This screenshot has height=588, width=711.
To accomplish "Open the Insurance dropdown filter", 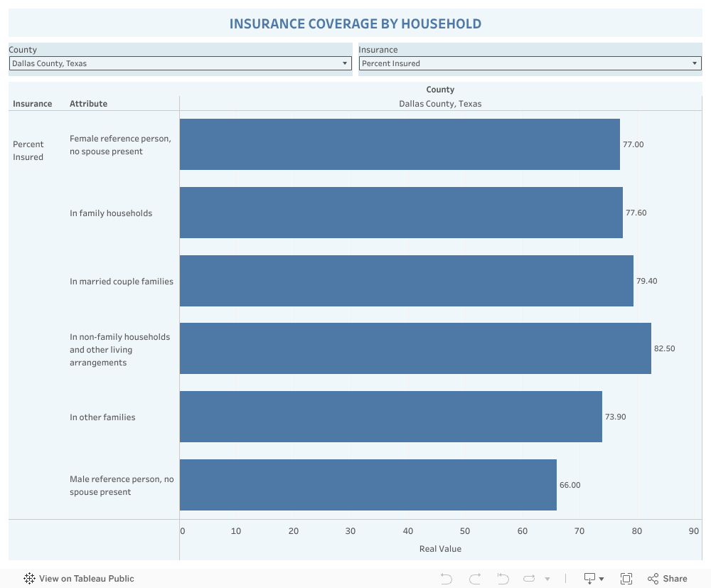I will click(530, 63).
